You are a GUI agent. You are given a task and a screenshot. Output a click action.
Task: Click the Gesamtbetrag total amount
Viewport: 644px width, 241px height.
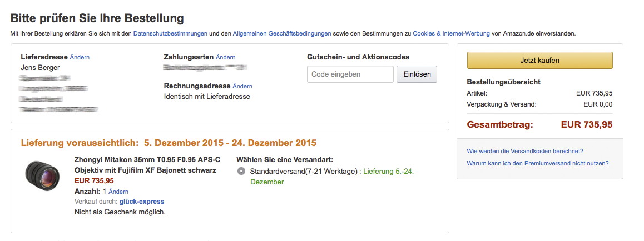coord(587,124)
